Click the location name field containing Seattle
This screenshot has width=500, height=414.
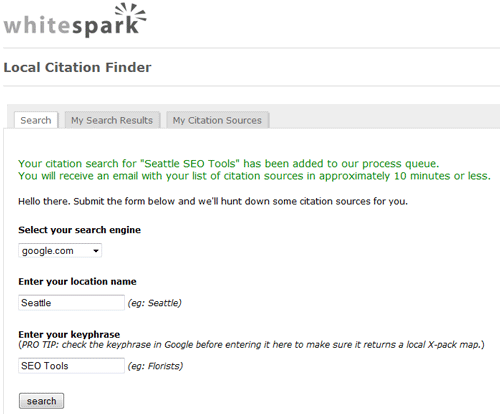[71, 303]
